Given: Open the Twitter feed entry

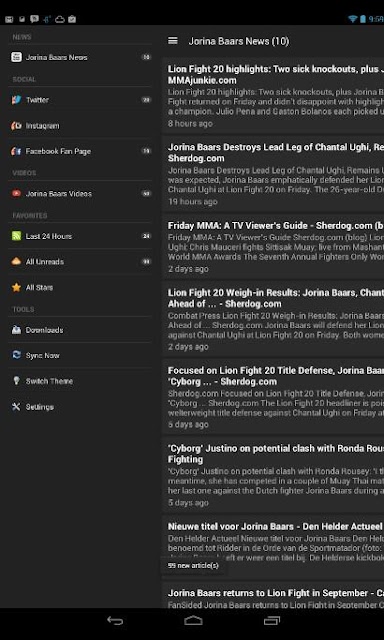Looking at the screenshot, I should pos(80,100).
